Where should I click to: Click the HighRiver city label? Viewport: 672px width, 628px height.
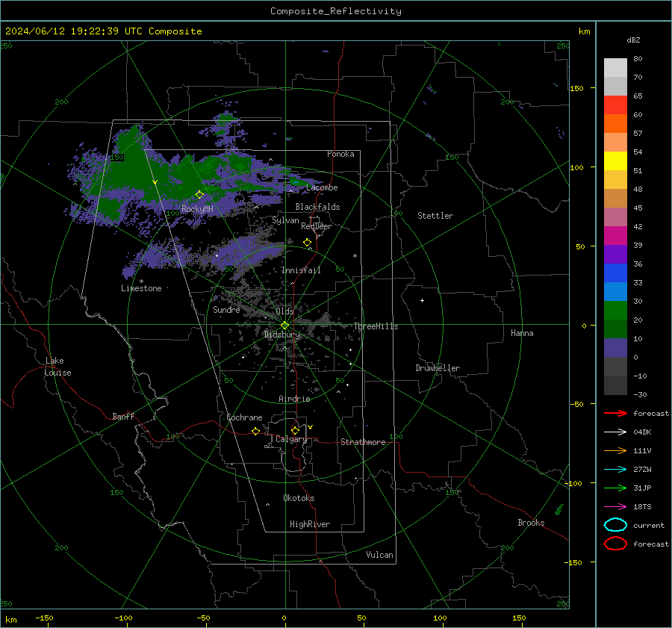[310, 524]
